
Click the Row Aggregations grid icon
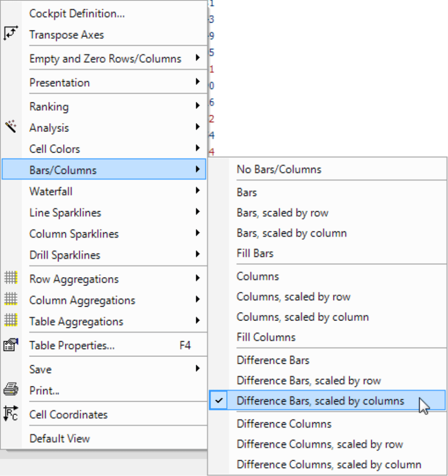coord(11,278)
